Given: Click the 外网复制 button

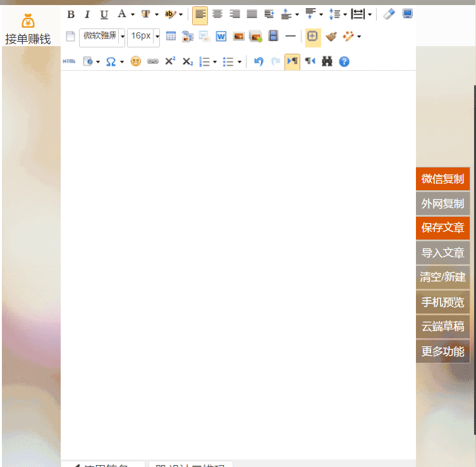Looking at the screenshot, I should 443,203.
